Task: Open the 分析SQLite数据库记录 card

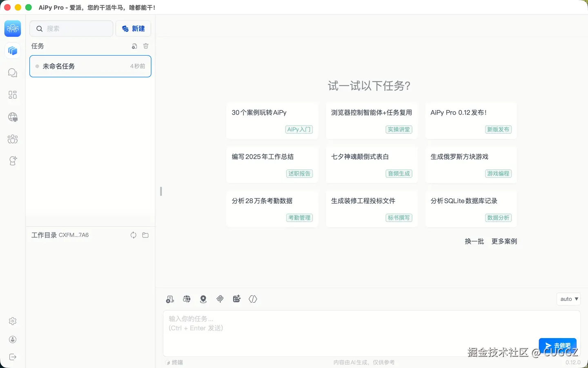Action: click(x=471, y=209)
